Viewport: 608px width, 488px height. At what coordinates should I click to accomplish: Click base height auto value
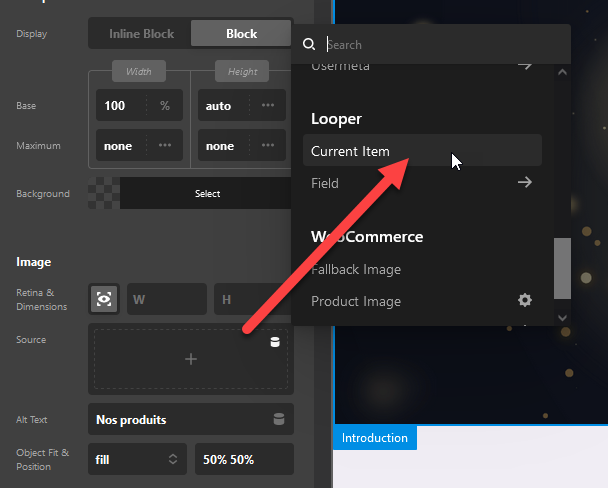[223, 105]
